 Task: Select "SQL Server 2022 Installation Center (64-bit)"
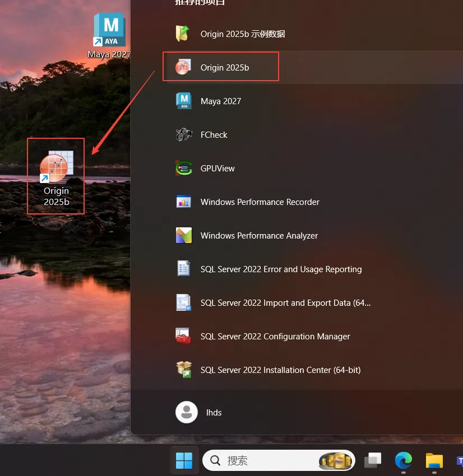[x=315, y=370]
